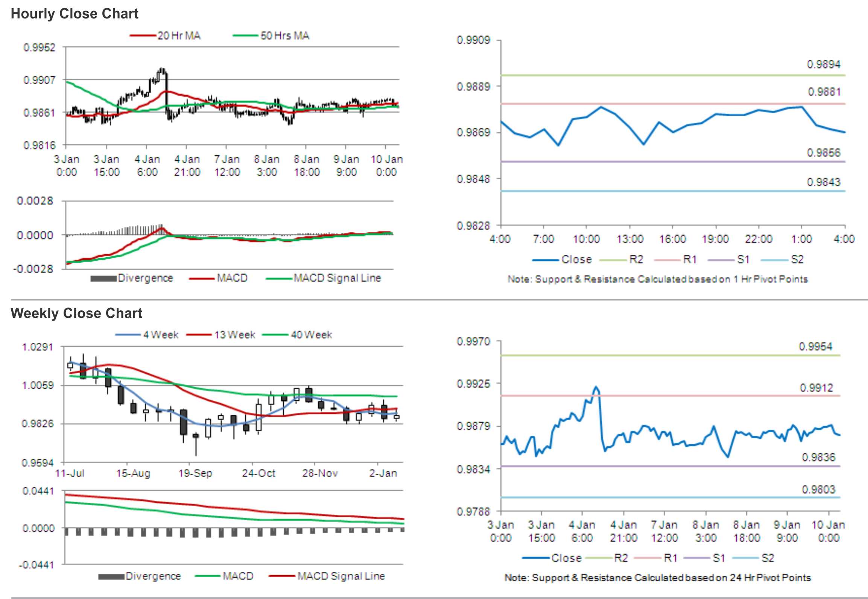Click the 'Weekly Close Chart' heading
868x599 pixels.
pos(76,313)
